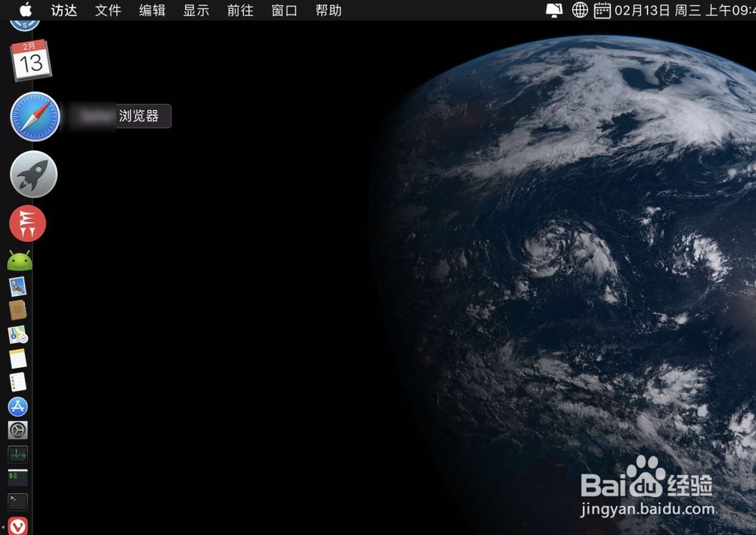Open the red circular app icon in Dock
Image resolution: width=756 pixels, height=535 pixels.
(27, 223)
